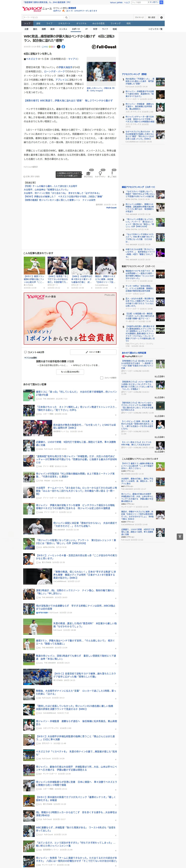Select the ランキング tab
Viewport: 186px width, 868px height.
point(115,24)
